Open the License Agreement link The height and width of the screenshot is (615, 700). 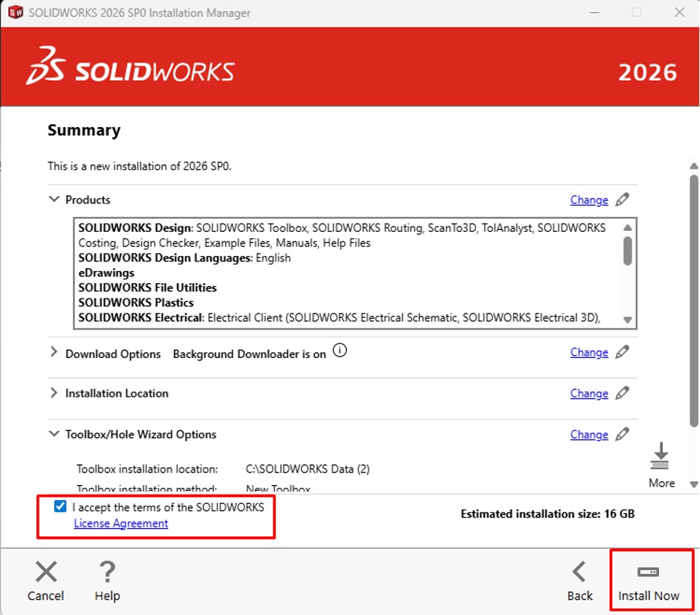[121, 523]
